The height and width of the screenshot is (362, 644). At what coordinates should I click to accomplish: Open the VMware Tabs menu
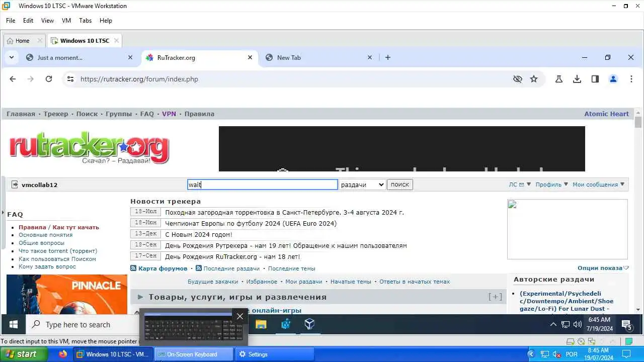pyautogui.click(x=86, y=21)
